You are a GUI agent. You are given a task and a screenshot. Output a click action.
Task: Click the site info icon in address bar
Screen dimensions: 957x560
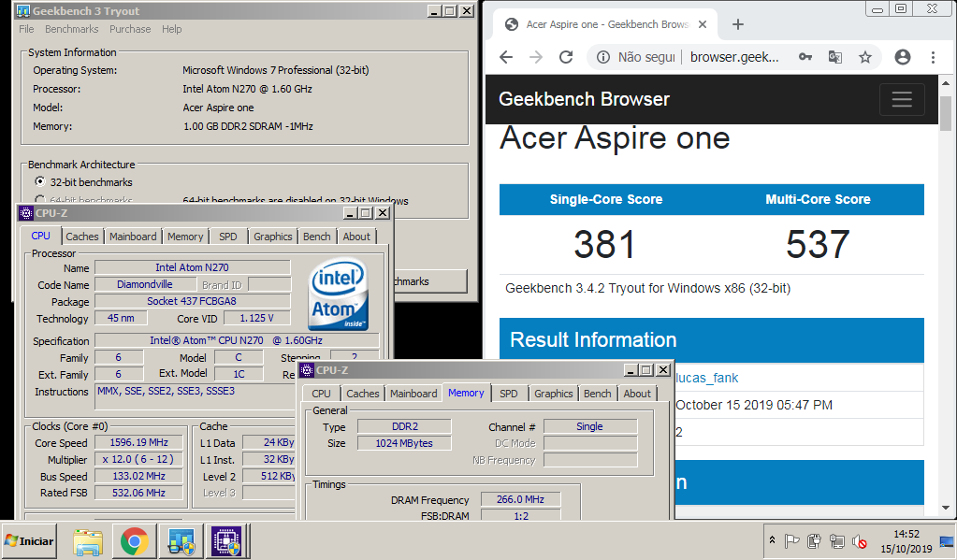tap(603, 57)
